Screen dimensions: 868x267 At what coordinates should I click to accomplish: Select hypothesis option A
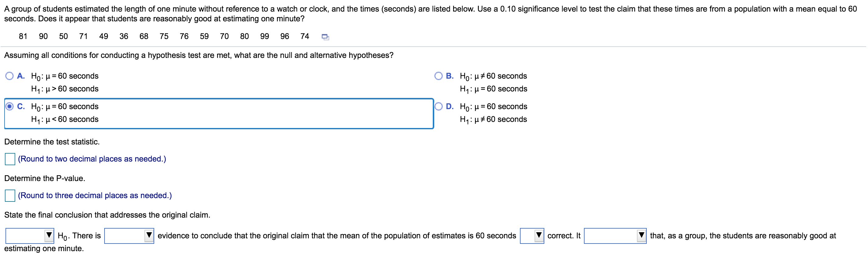[x=9, y=76]
